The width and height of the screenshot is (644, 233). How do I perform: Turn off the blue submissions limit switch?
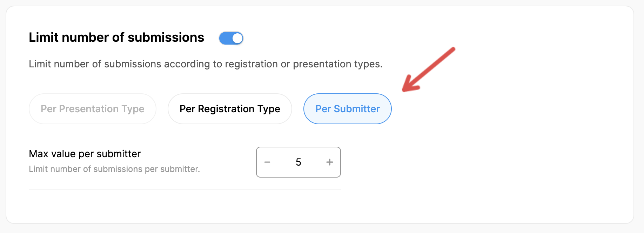coord(231,38)
